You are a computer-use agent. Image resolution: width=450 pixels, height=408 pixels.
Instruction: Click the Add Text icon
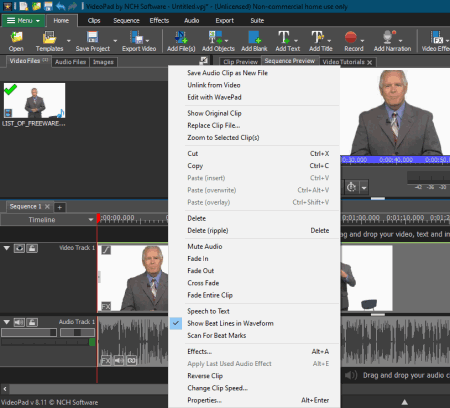[284, 37]
